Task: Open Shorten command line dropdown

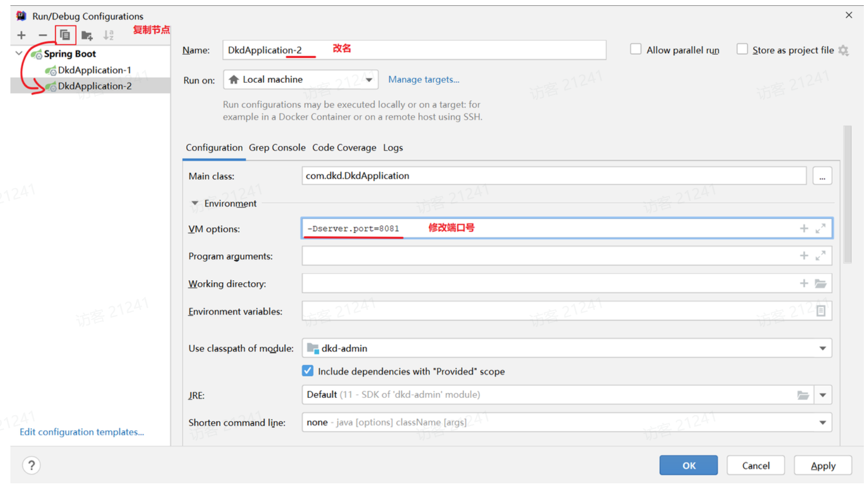Action: [x=567, y=422]
